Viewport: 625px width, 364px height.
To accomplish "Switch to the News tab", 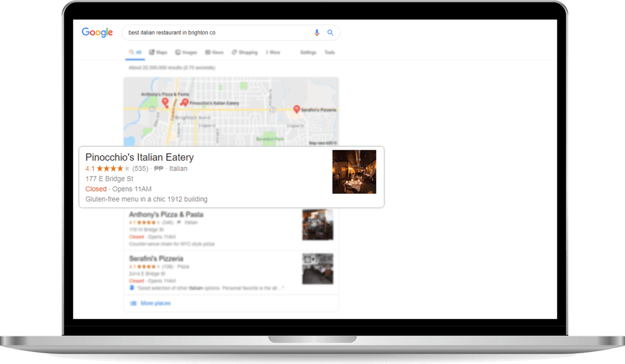I will point(214,52).
